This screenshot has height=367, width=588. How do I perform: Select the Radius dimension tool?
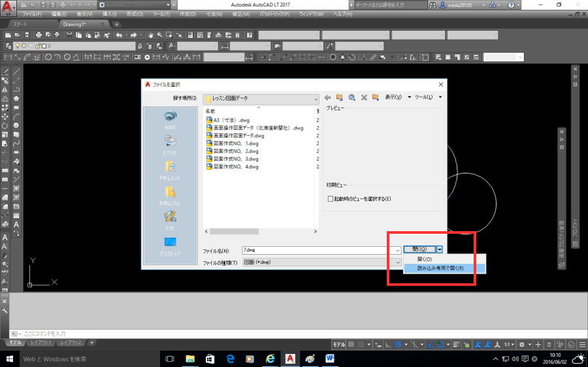coord(48,57)
